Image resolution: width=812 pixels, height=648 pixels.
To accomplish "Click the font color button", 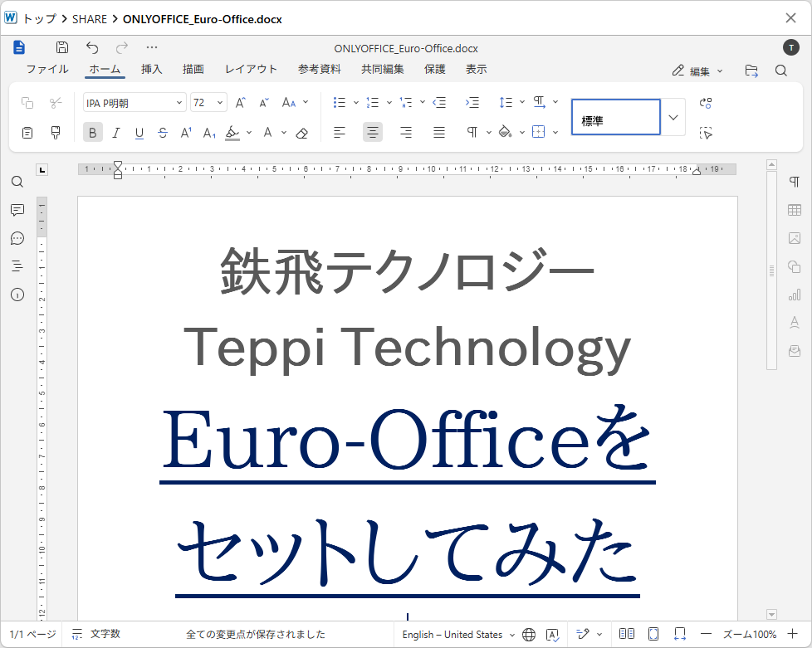I will tap(267, 133).
